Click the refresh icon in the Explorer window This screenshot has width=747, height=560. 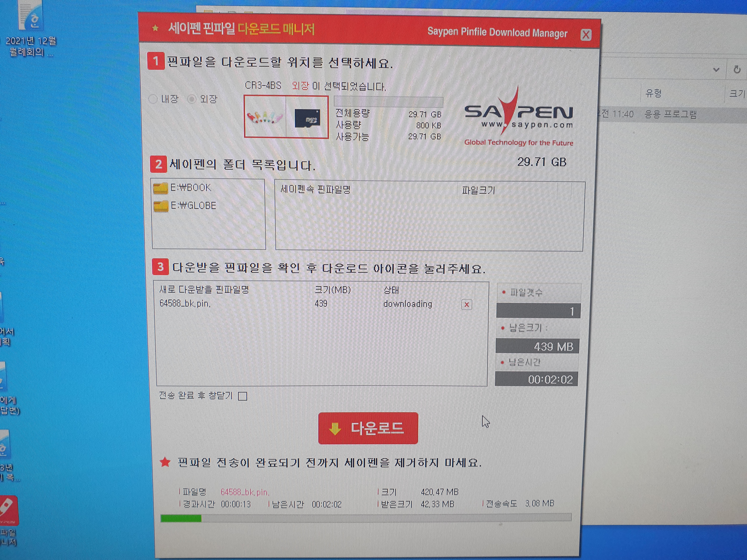click(737, 70)
